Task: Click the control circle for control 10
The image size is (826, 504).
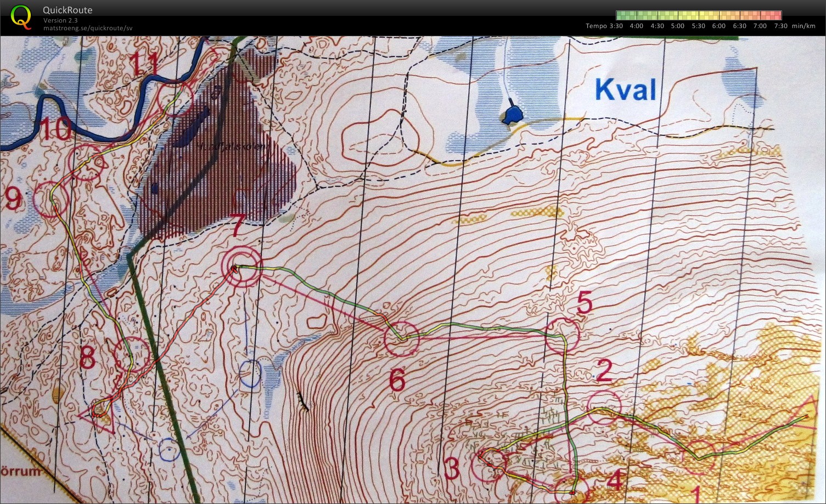Action: [x=87, y=163]
